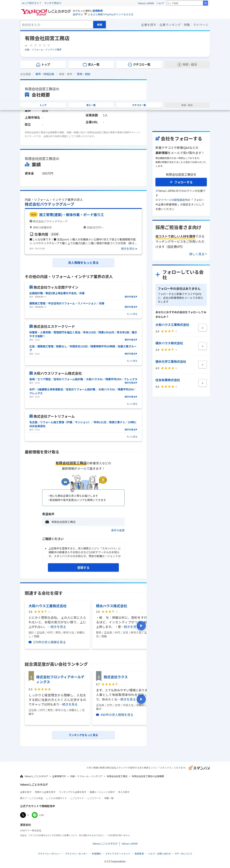Click the yen icon in 年収・給与 tab
The height and width of the screenshot is (868, 230).
coord(179,65)
